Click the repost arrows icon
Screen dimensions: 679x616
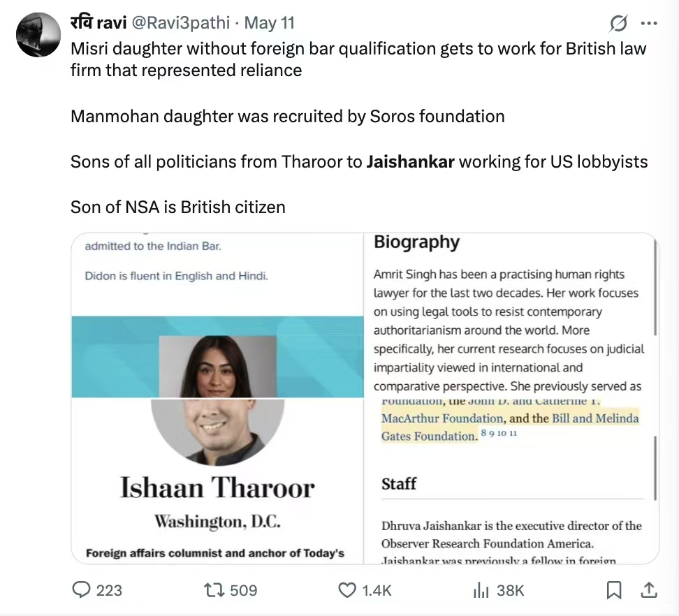[x=212, y=590]
